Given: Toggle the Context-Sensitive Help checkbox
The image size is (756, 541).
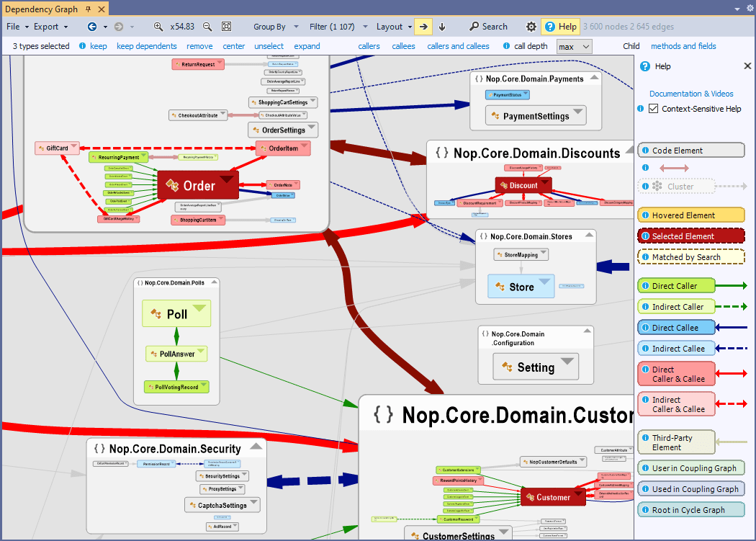Looking at the screenshot, I should pyautogui.click(x=653, y=109).
